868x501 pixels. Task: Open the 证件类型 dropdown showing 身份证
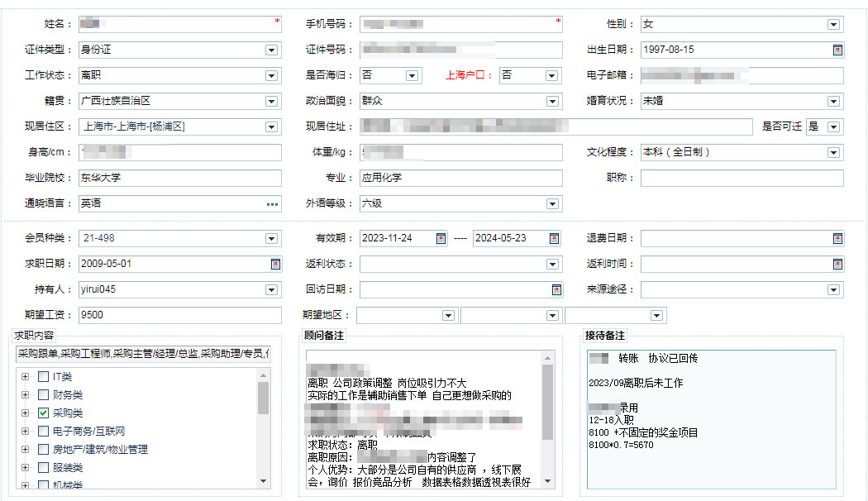[x=271, y=50]
